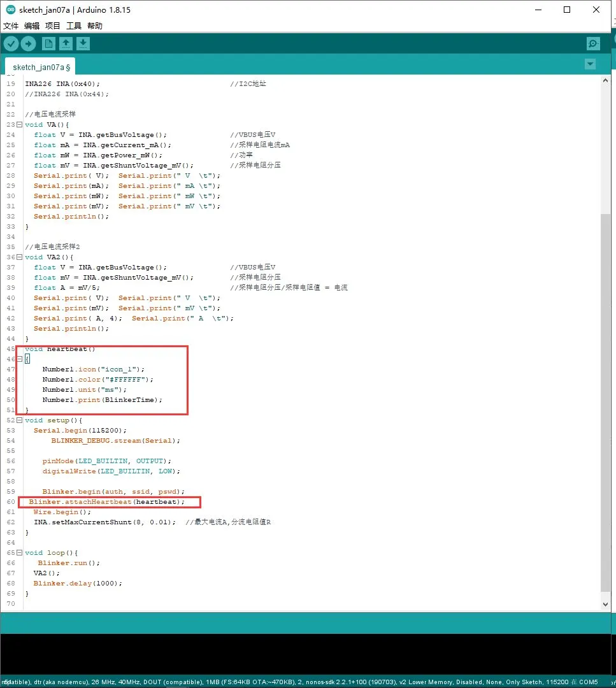Collapse the void VA2() function fold marker
Screen dimensions: 616x688
click(x=20, y=257)
